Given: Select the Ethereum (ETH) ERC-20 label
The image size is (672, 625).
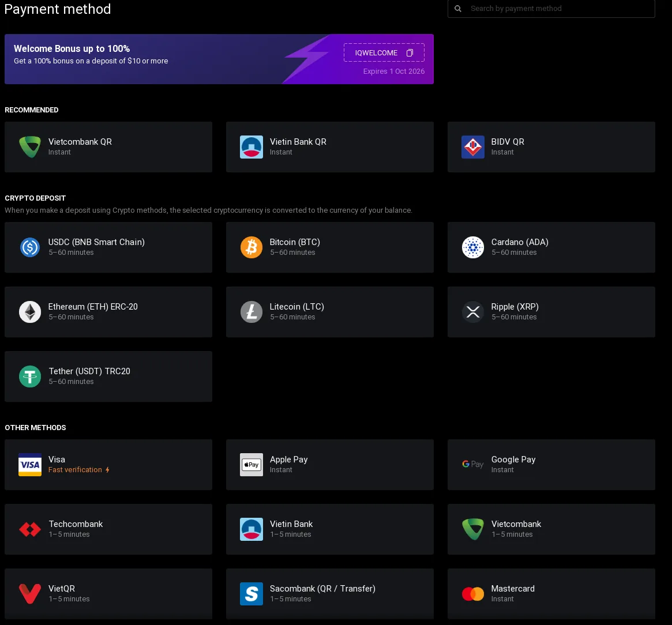Looking at the screenshot, I should click(93, 307).
